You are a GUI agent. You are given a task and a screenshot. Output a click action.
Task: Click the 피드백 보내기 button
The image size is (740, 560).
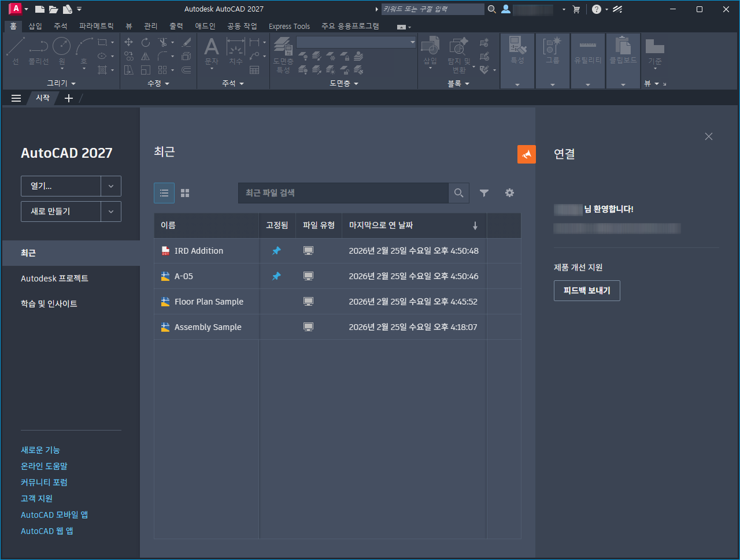[587, 291]
